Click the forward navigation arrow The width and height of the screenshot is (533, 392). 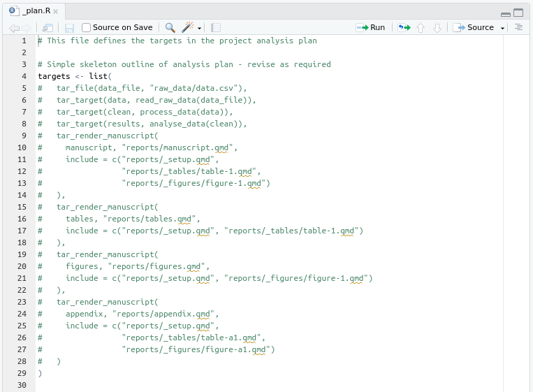pyautogui.click(x=27, y=28)
